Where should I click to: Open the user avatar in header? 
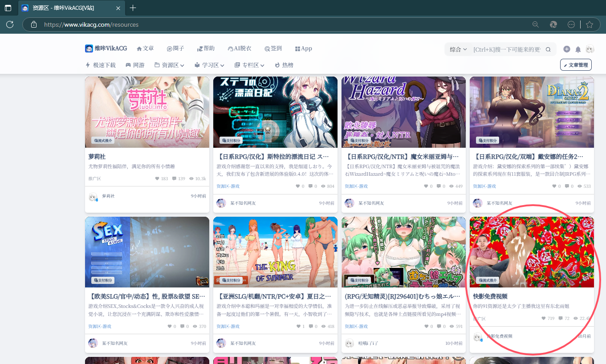[x=590, y=49]
